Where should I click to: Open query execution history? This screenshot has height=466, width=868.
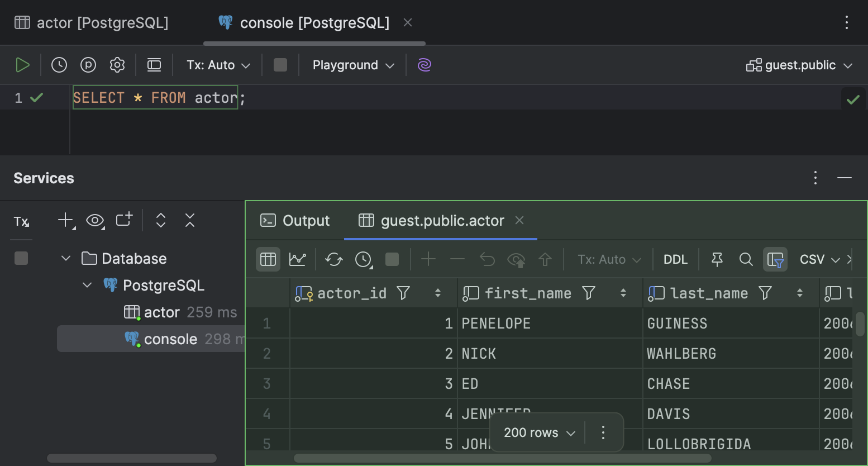[x=59, y=64]
